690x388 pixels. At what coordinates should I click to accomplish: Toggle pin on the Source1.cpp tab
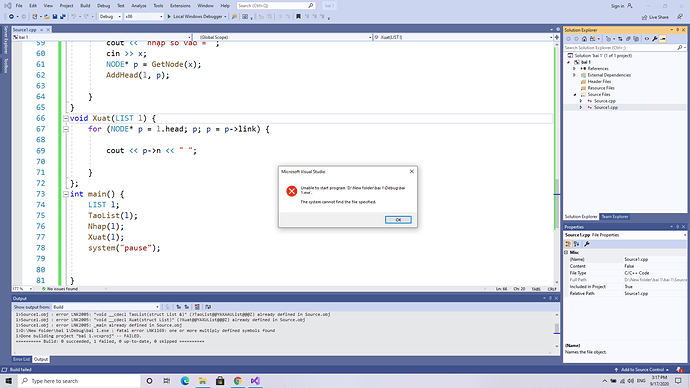[42, 29]
